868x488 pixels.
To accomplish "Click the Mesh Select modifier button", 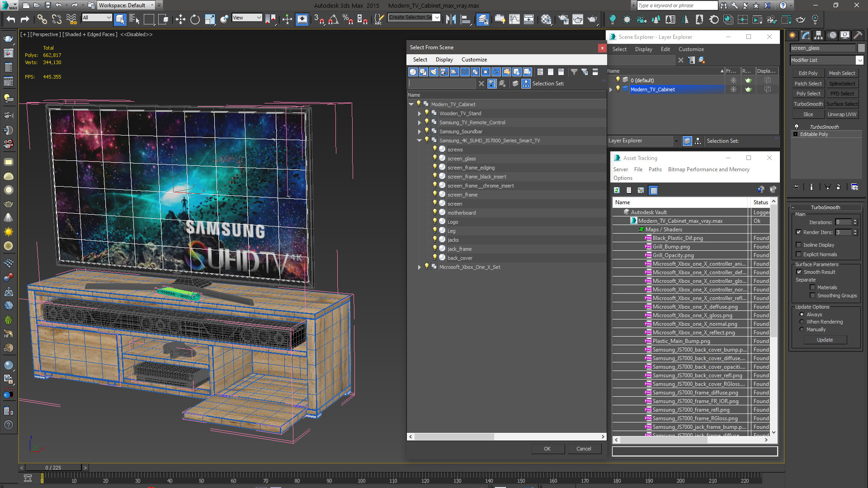I will 842,73.
